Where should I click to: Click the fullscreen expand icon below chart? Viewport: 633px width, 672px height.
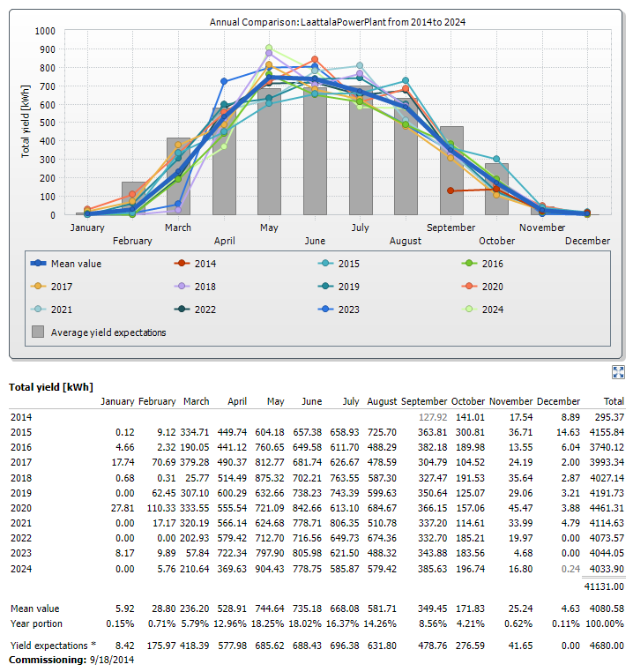click(618, 372)
